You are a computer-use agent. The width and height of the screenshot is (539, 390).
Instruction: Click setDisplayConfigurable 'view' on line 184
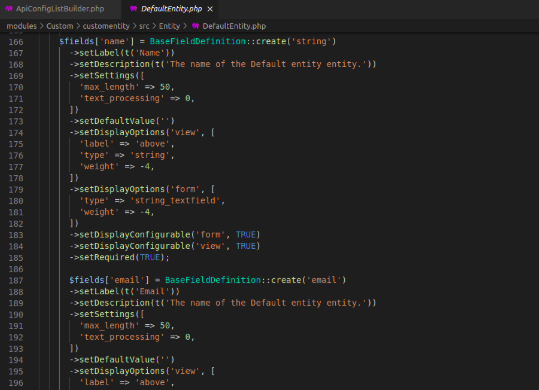tap(152, 246)
